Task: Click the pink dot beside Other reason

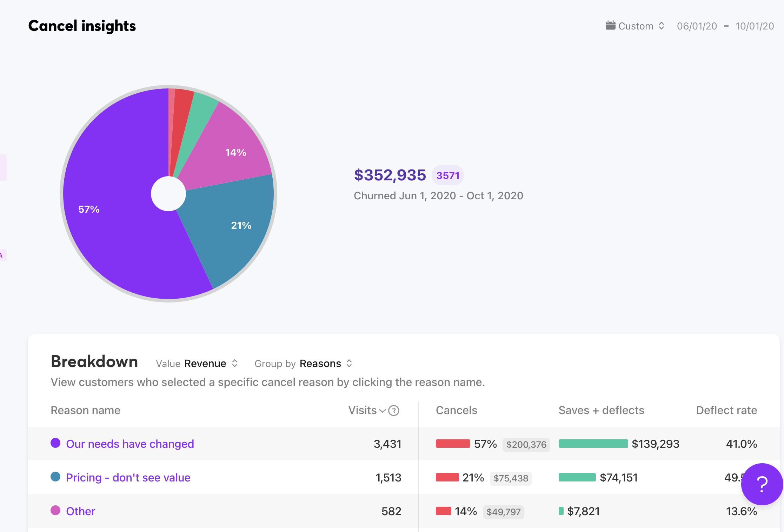Action: [x=55, y=510]
